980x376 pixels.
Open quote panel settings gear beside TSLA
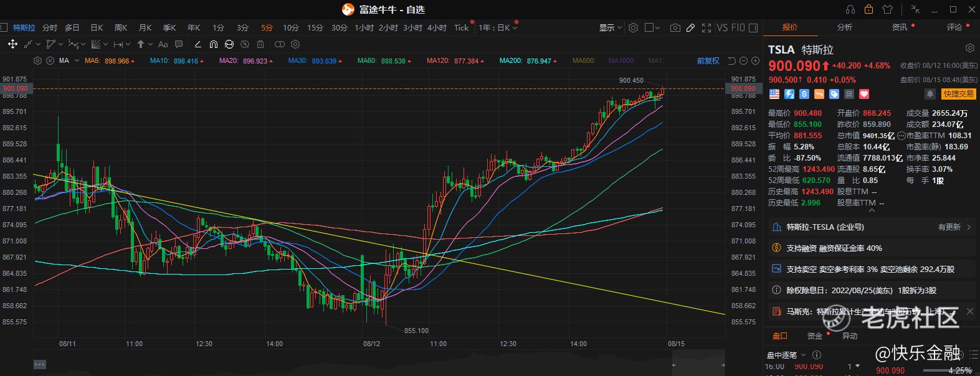click(969, 48)
